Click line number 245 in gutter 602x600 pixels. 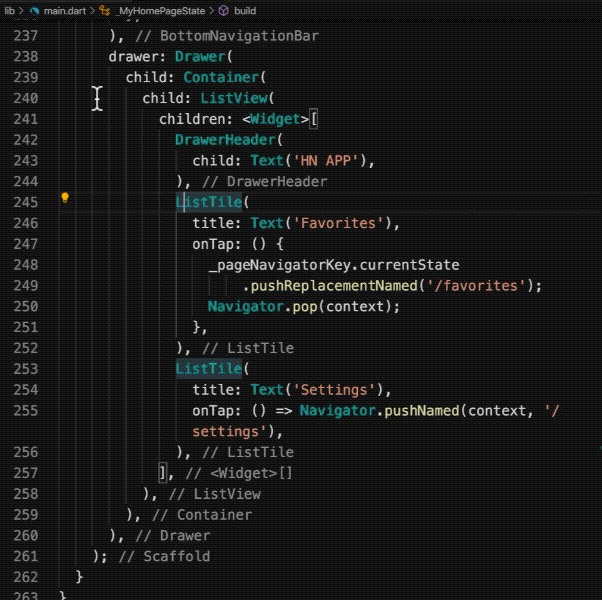tap(26, 202)
